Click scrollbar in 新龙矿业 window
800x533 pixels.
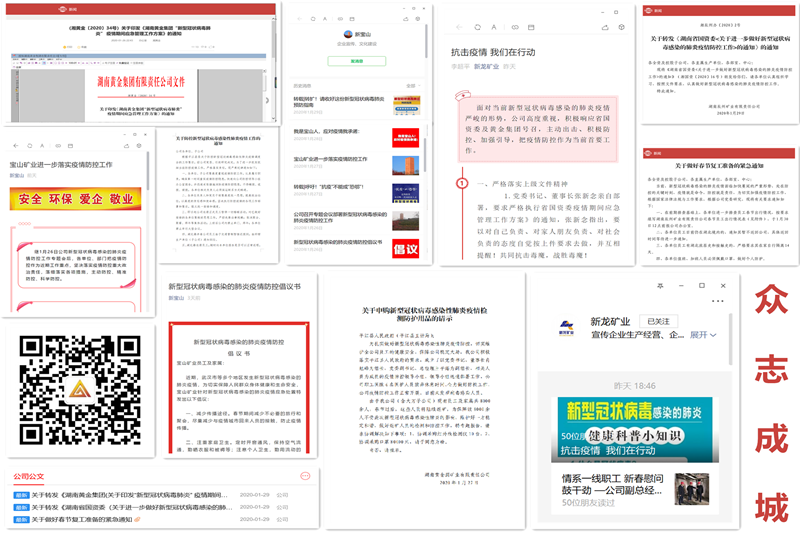[731, 339]
